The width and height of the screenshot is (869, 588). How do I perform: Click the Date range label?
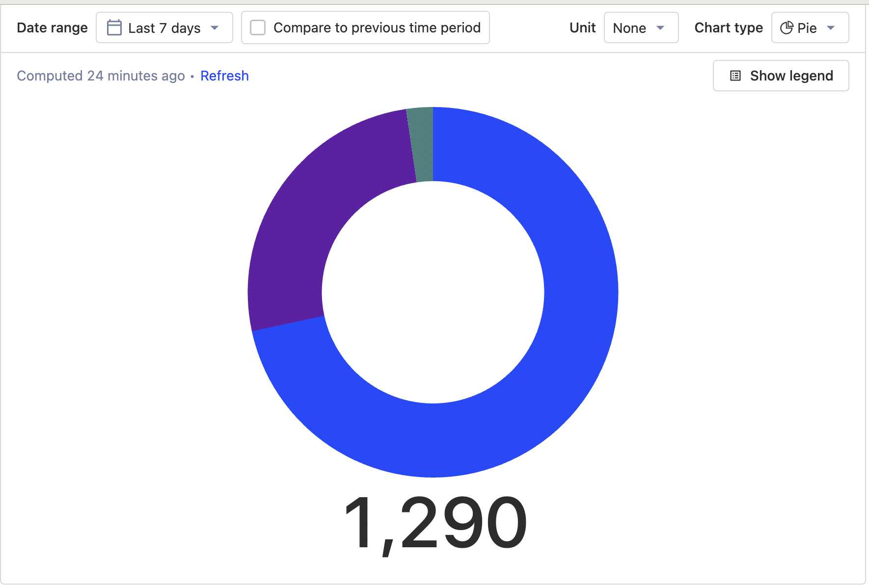tap(52, 28)
